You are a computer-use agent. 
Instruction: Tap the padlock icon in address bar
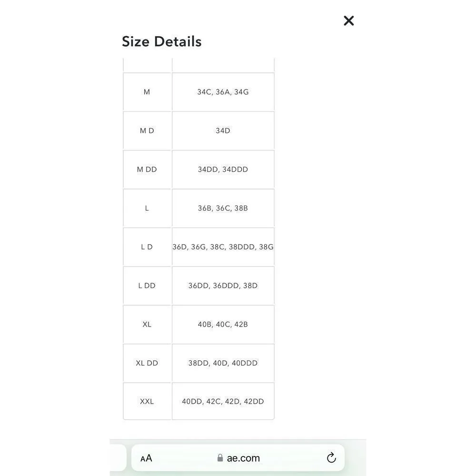(220, 458)
